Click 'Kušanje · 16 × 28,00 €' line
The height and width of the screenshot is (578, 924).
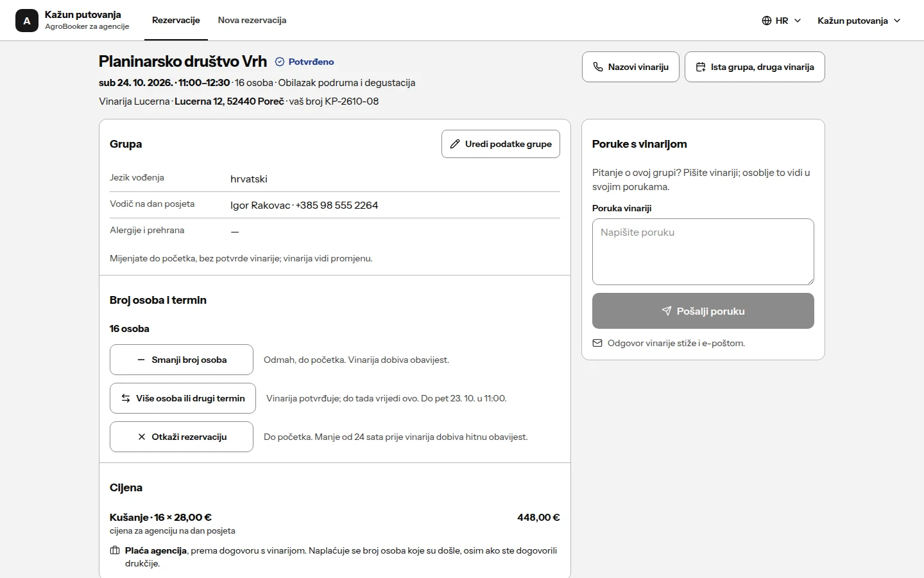pyautogui.click(x=160, y=518)
